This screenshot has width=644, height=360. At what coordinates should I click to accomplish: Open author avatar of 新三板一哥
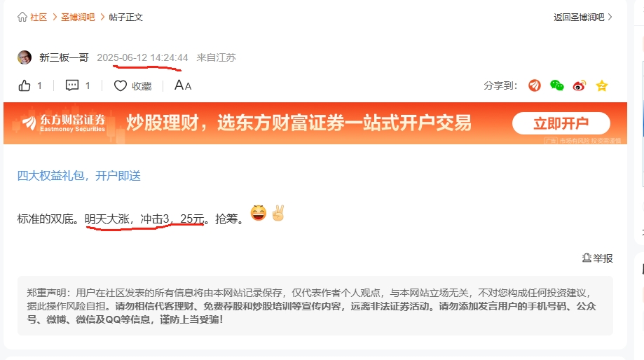25,57
